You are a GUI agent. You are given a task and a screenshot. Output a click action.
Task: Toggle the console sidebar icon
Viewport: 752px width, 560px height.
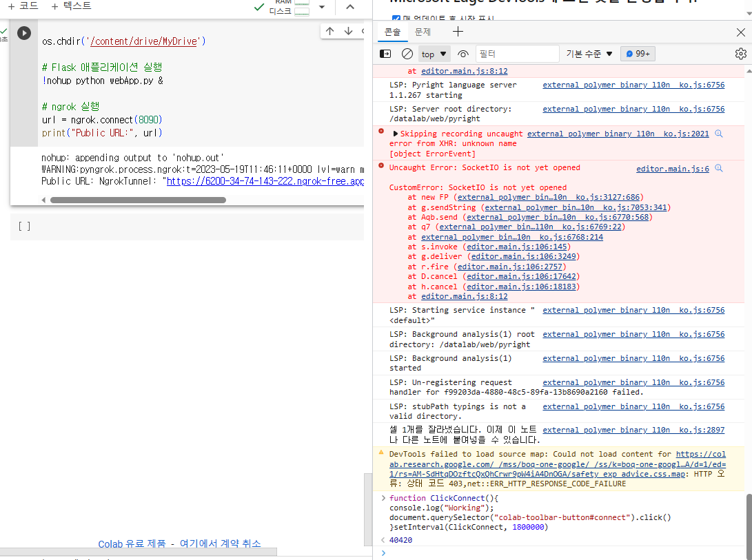[x=385, y=54]
